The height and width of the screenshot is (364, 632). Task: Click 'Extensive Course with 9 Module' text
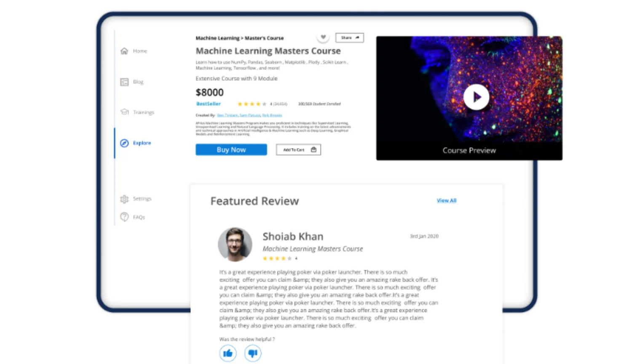pos(236,78)
